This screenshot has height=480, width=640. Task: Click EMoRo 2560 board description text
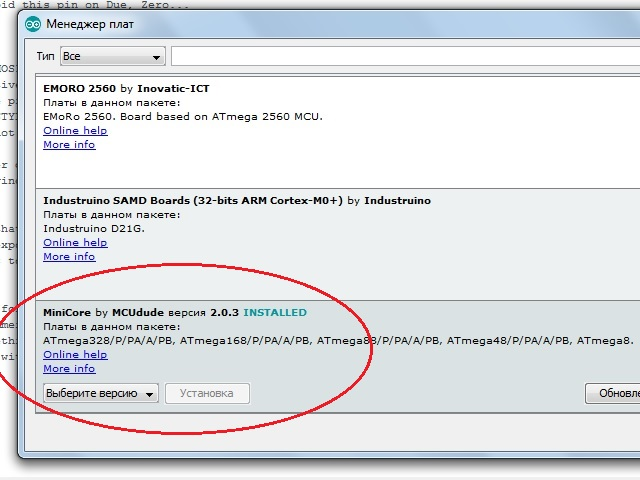point(183,117)
